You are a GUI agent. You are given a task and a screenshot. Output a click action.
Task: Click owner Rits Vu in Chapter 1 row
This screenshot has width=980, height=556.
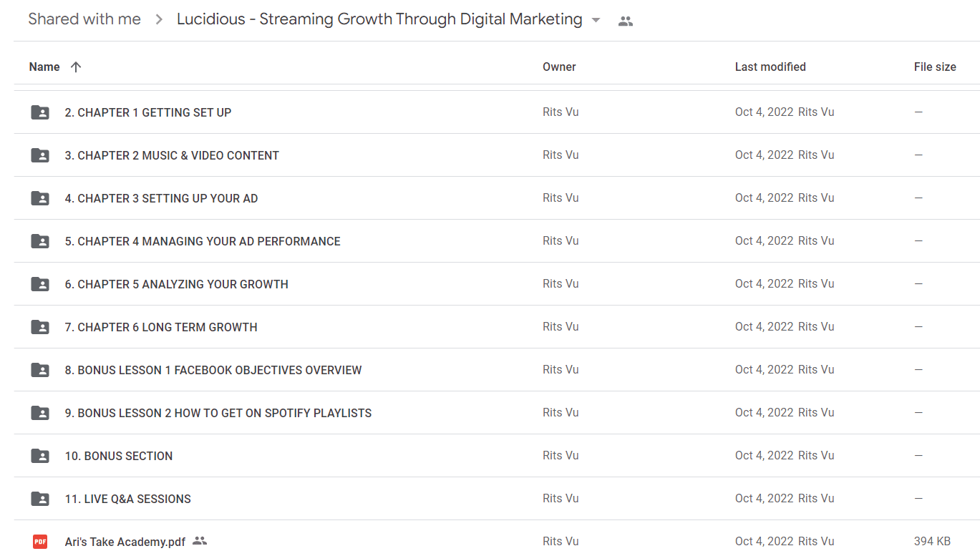561,112
